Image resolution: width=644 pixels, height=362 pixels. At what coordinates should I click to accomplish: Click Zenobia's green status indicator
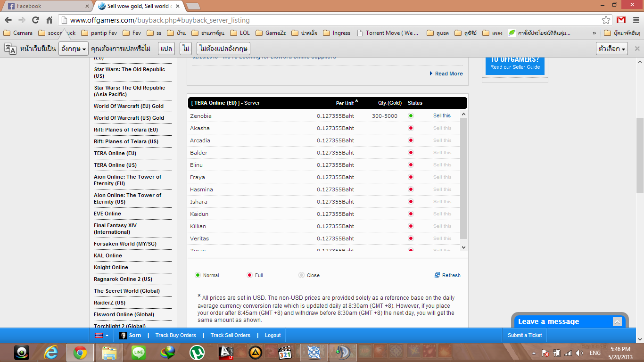[411, 116]
